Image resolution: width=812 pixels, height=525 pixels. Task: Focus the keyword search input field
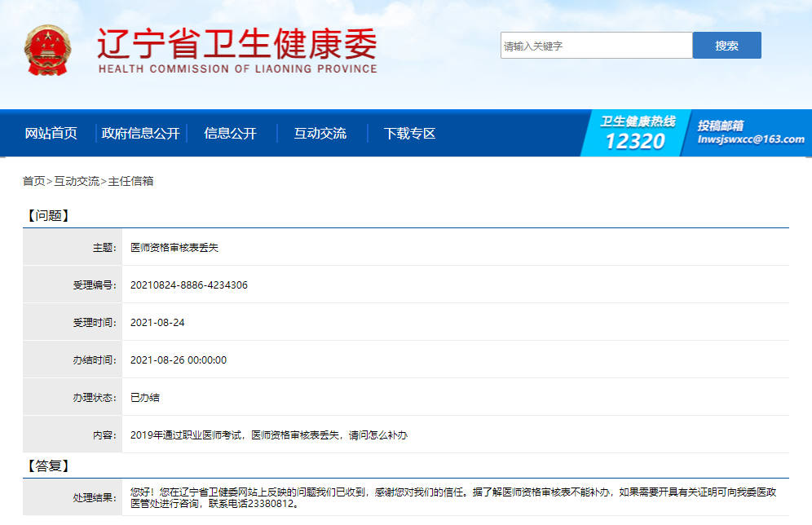596,46
